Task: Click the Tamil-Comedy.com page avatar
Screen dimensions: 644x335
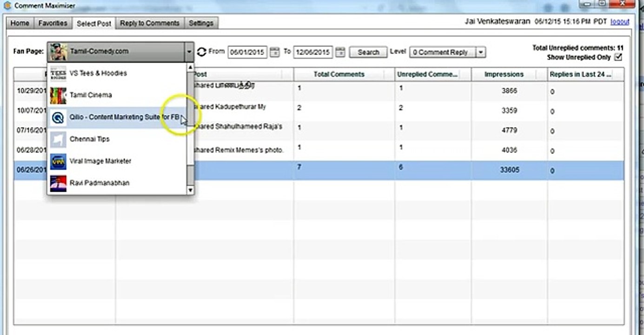Action: point(59,52)
